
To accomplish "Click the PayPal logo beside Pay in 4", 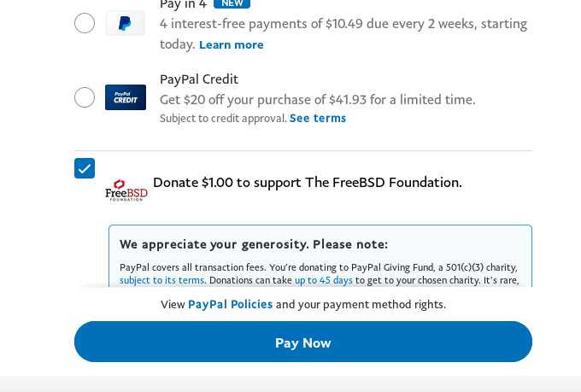I will (125, 23).
